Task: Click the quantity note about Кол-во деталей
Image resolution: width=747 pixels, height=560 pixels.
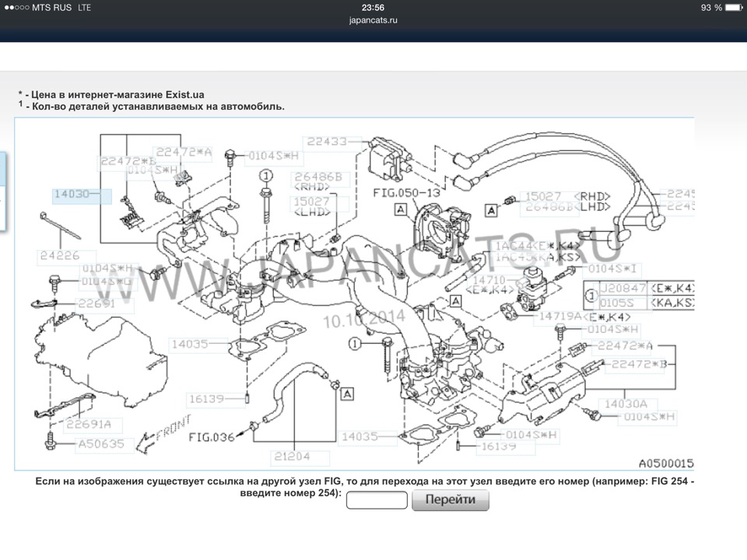Action: pos(152,107)
